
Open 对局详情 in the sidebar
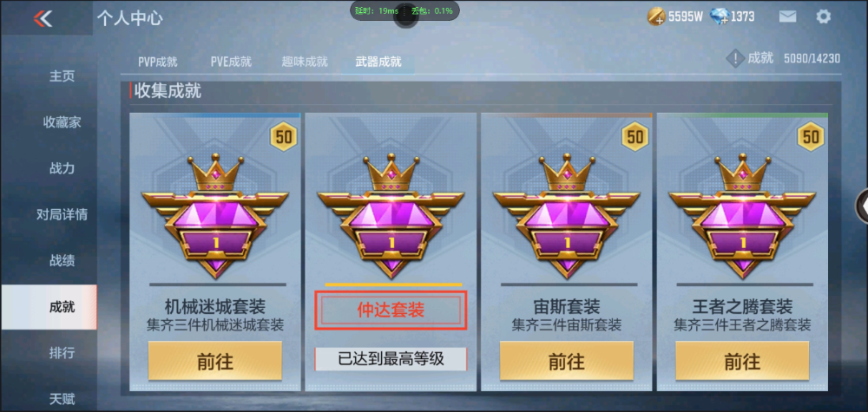point(62,214)
